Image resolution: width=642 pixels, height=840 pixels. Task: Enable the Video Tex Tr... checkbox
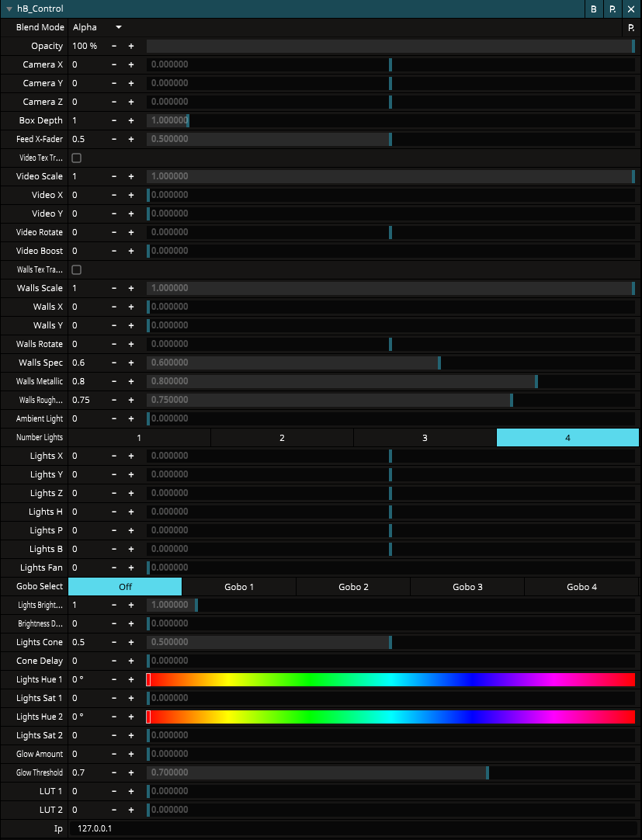[77, 158]
